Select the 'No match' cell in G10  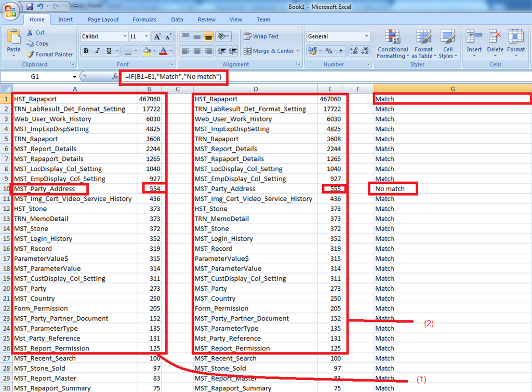pos(453,189)
